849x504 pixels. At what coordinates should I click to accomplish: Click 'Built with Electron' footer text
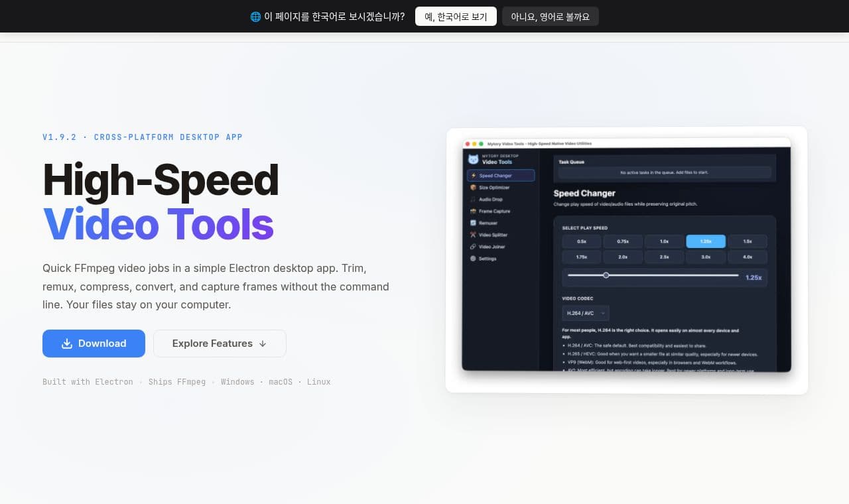[x=88, y=382]
